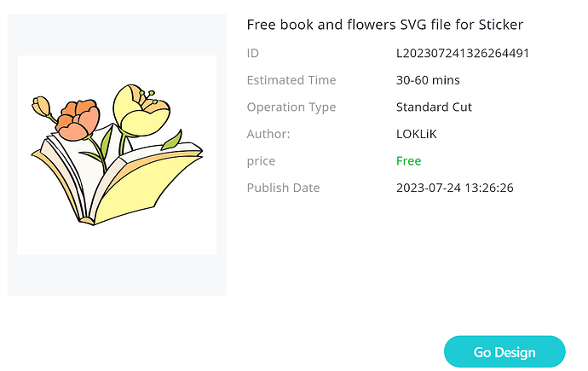Click the Author: label
The image size is (588, 371).
pos(268,134)
